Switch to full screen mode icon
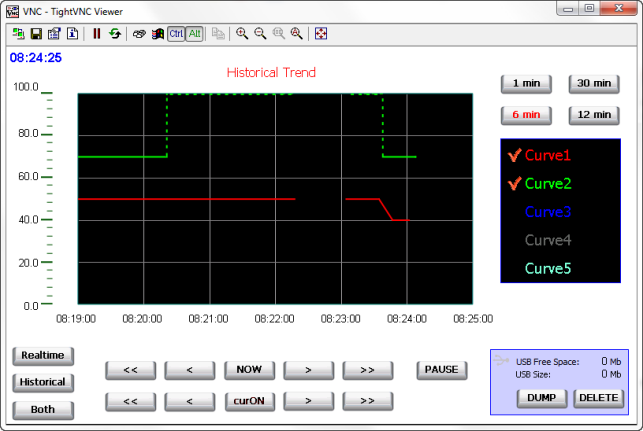Viewport: 643px width, 431px height. click(x=321, y=33)
